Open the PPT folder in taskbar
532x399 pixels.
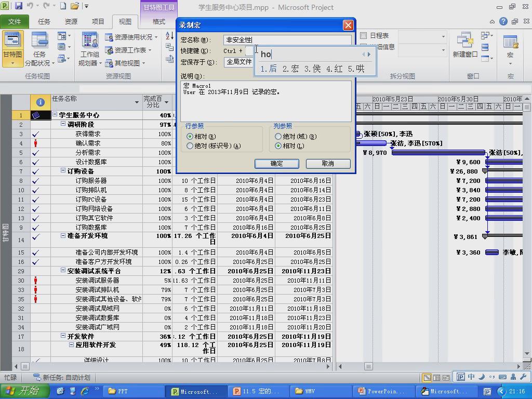click(132, 391)
